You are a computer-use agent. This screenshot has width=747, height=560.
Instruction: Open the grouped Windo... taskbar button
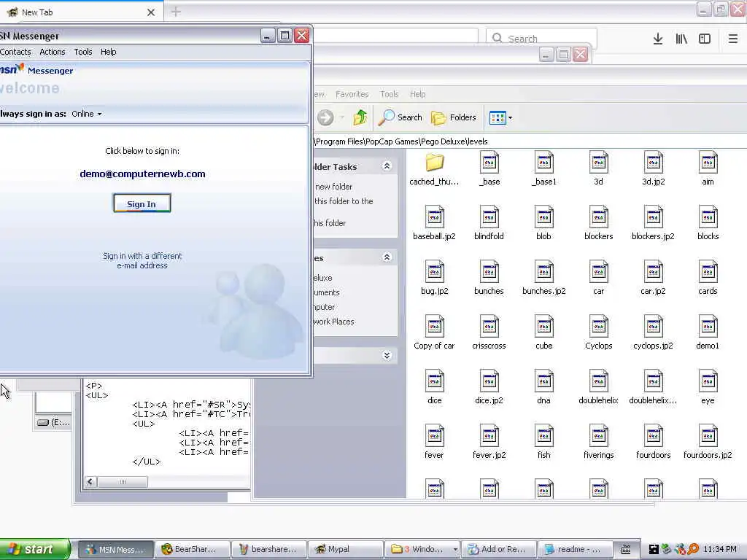pos(422,549)
